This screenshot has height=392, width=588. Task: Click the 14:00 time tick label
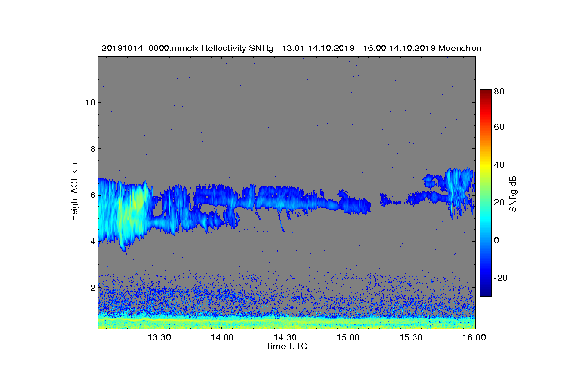(222, 337)
